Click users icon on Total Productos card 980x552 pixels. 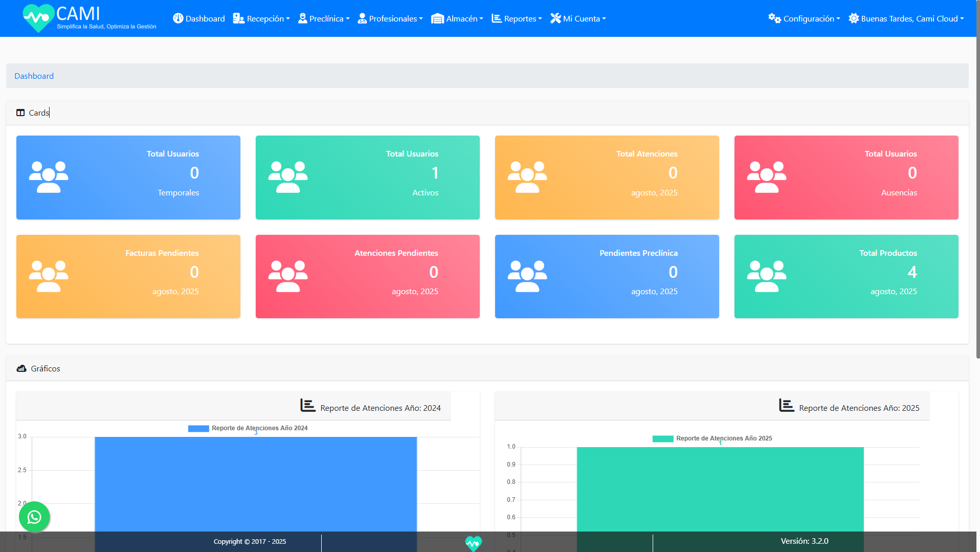[x=766, y=276]
